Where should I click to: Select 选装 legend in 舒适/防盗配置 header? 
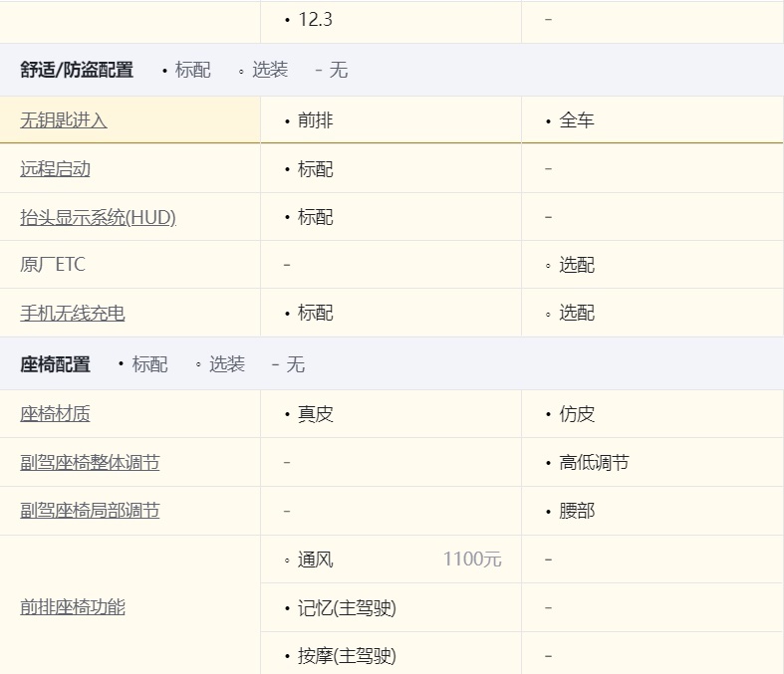point(270,70)
